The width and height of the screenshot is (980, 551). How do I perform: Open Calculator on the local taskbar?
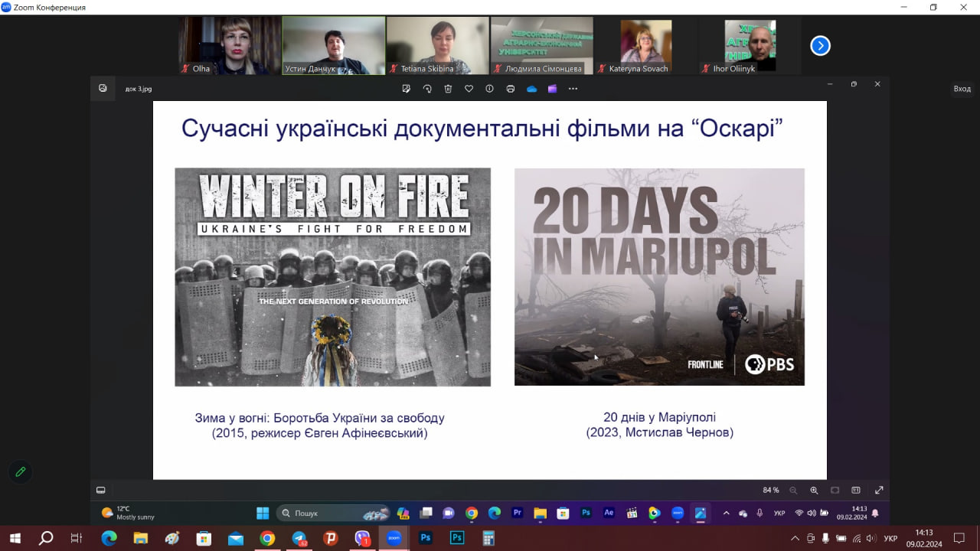(x=488, y=538)
